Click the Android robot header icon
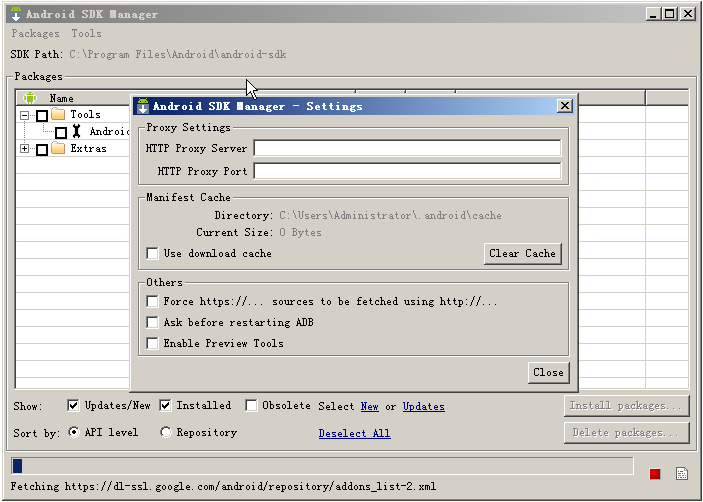The height and width of the screenshot is (502, 703). point(30,98)
